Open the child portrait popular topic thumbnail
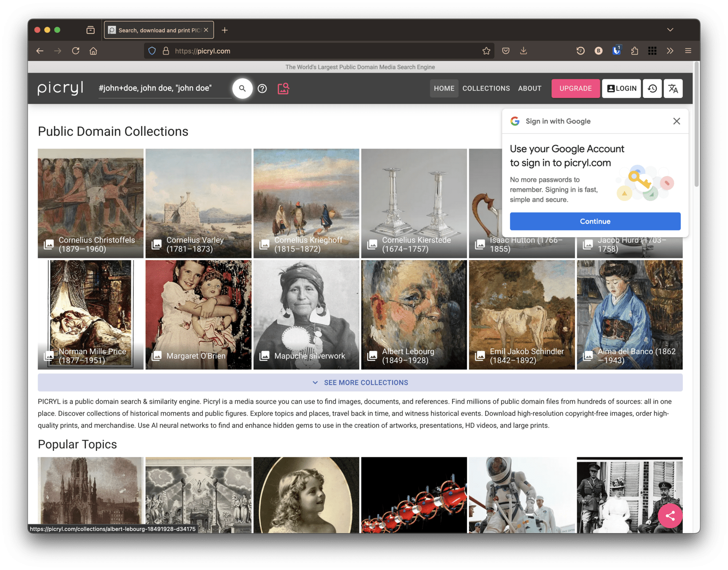This screenshot has width=728, height=570. pyautogui.click(x=306, y=495)
